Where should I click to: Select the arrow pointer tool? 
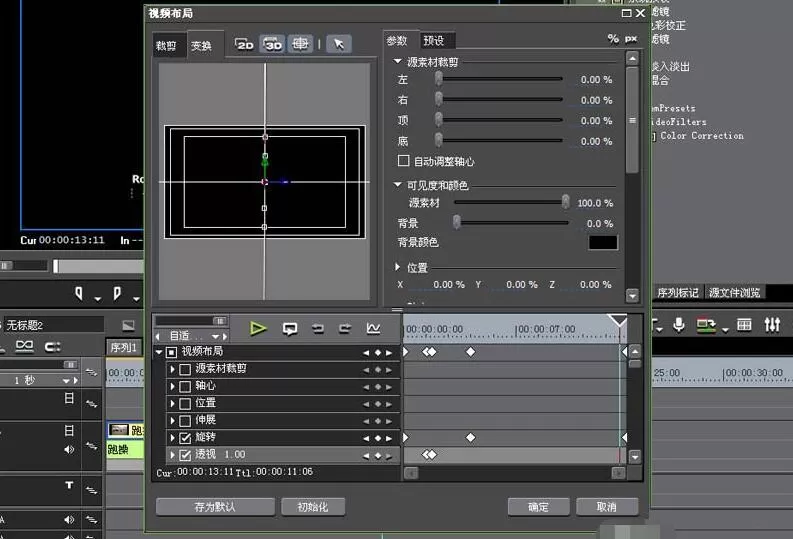click(x=338, y=44)
